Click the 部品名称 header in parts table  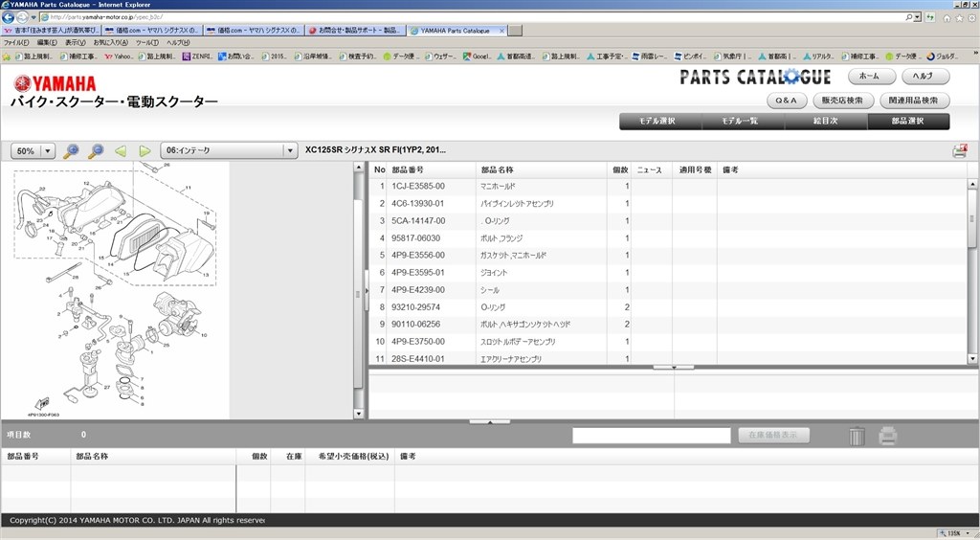[542, 170]
